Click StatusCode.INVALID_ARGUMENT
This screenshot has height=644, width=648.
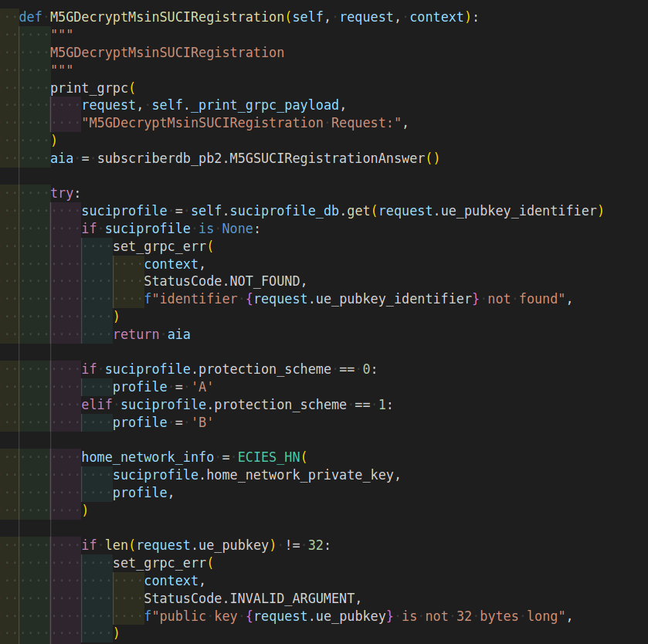click(x=249, y=598)
